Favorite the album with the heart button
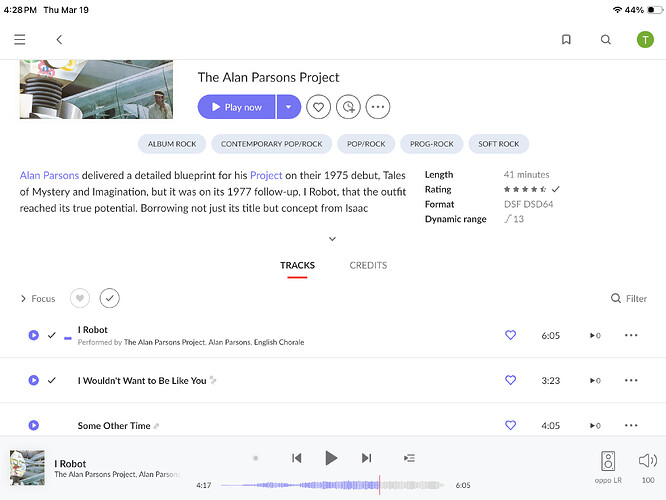 click(x=319, y=107)
